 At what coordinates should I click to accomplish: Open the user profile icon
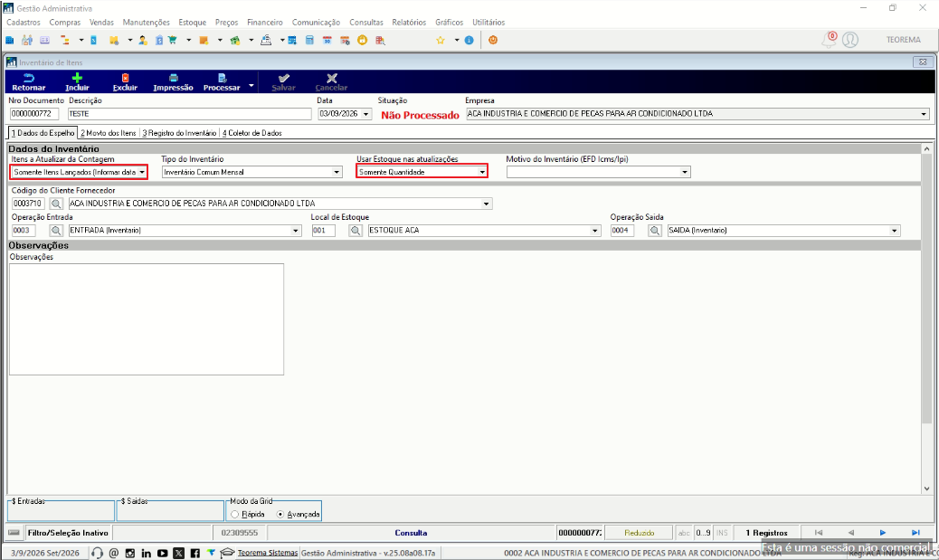tap(850, 40)
